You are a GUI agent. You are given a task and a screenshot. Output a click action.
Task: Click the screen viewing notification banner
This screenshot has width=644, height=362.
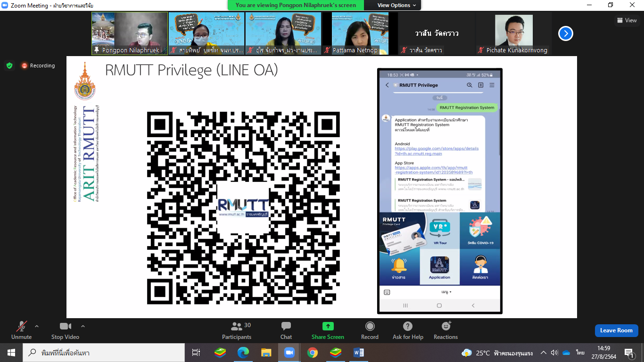click(296, 5)
